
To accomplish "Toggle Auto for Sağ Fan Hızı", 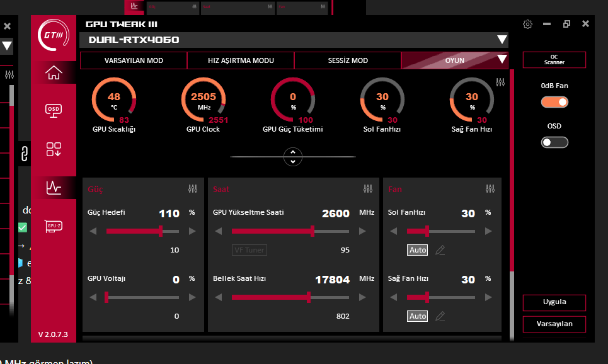I will (x=418, y=316).
